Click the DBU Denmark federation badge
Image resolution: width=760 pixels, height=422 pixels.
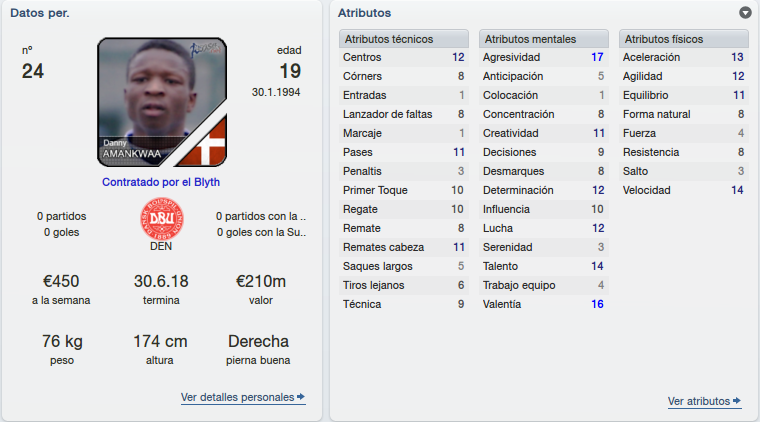coord(161,219)
